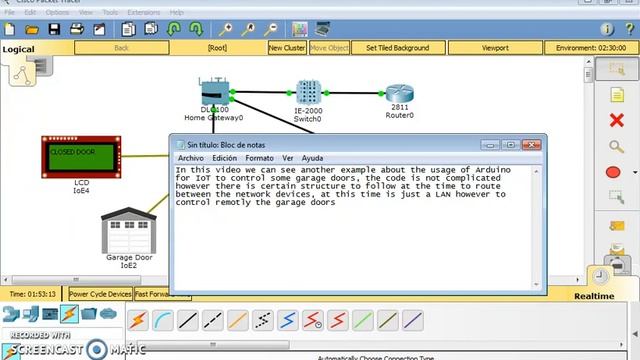Image resolution: width=640 pixels, height=360 pixels.
Task: Select Copper Straight-Through cable
Action: (x=188, y=320)
